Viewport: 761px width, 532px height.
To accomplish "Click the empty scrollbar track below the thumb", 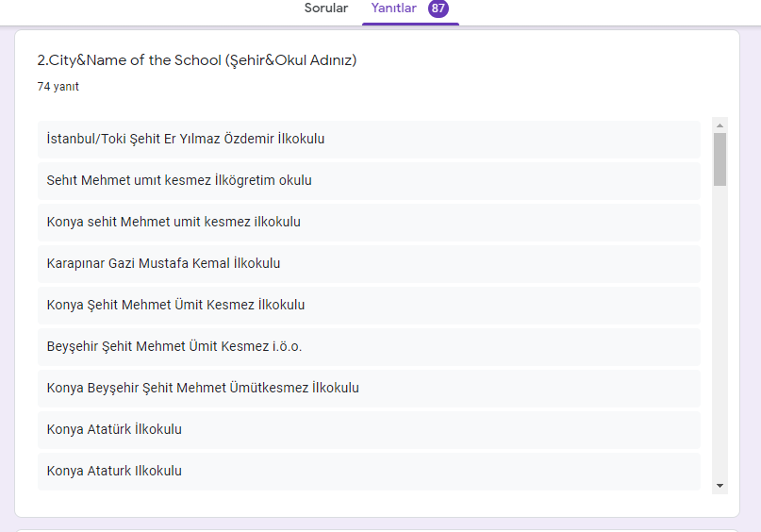I will [x=720, y=330].
